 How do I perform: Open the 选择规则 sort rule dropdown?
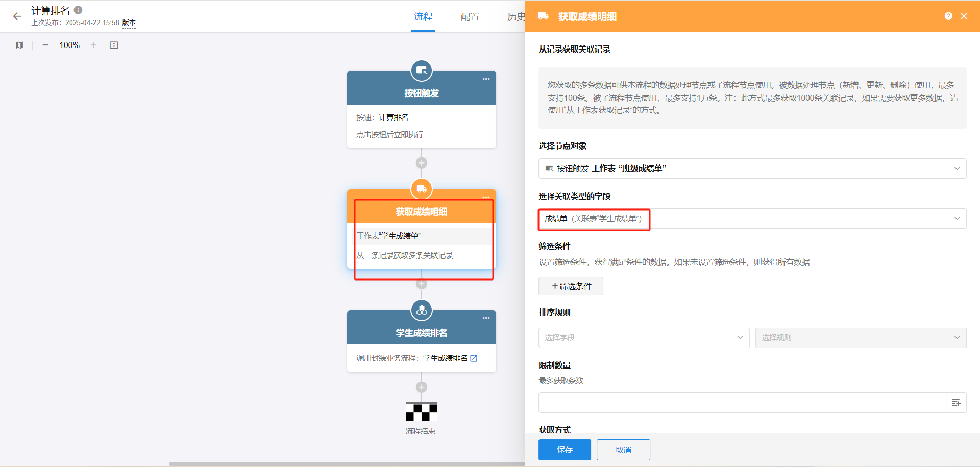point(861,338)
